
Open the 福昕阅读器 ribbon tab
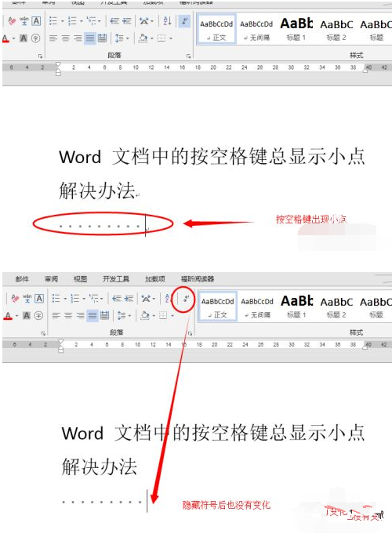(x=198, y=279)
